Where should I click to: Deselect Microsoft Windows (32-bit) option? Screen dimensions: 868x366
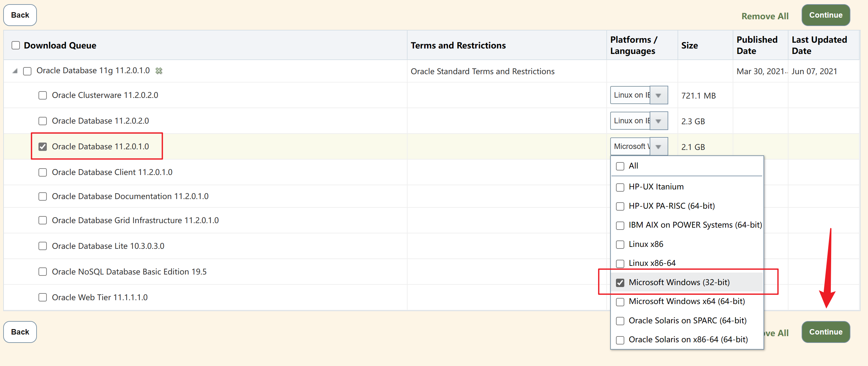(x=620, y=283)
